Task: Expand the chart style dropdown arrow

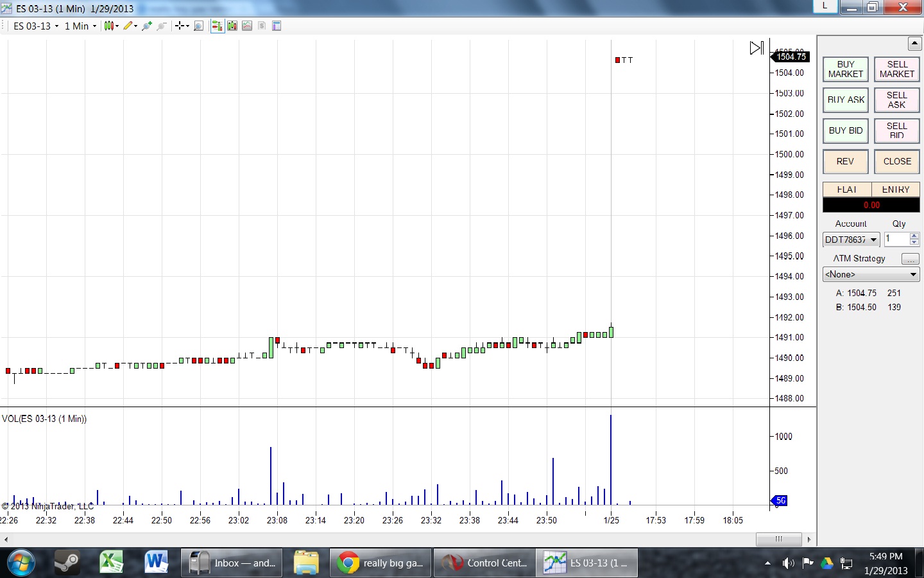Action: point(117,26)
